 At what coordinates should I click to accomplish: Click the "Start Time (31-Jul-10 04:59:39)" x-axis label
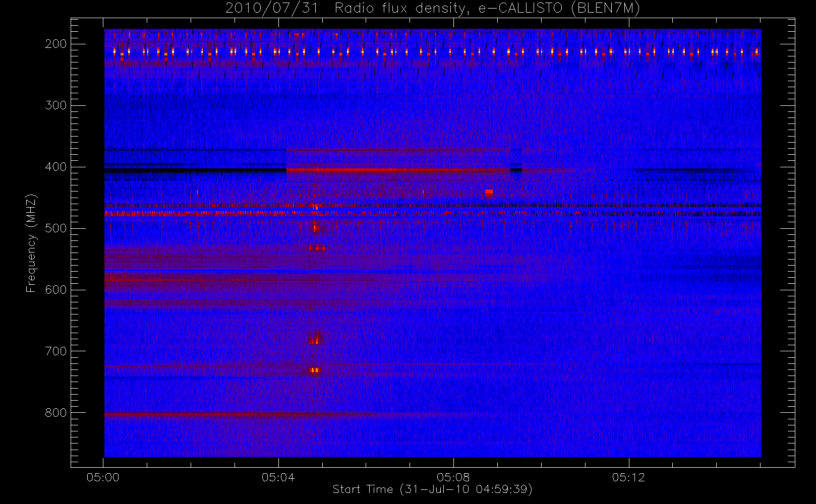coord(433,489)
